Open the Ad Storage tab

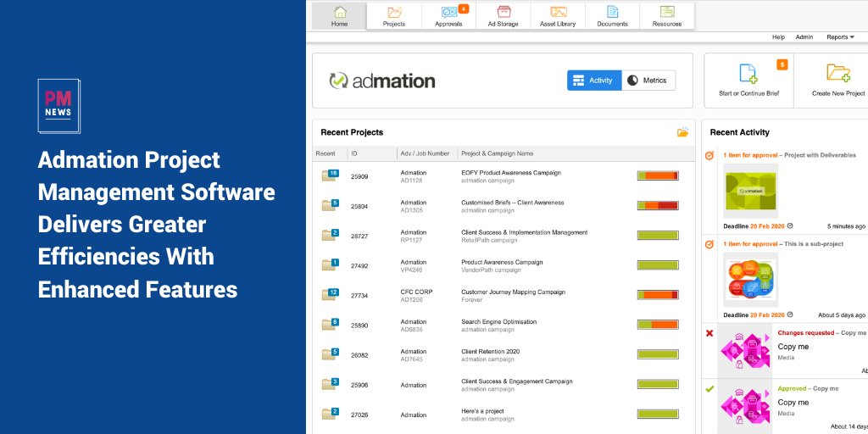point(504,15)
